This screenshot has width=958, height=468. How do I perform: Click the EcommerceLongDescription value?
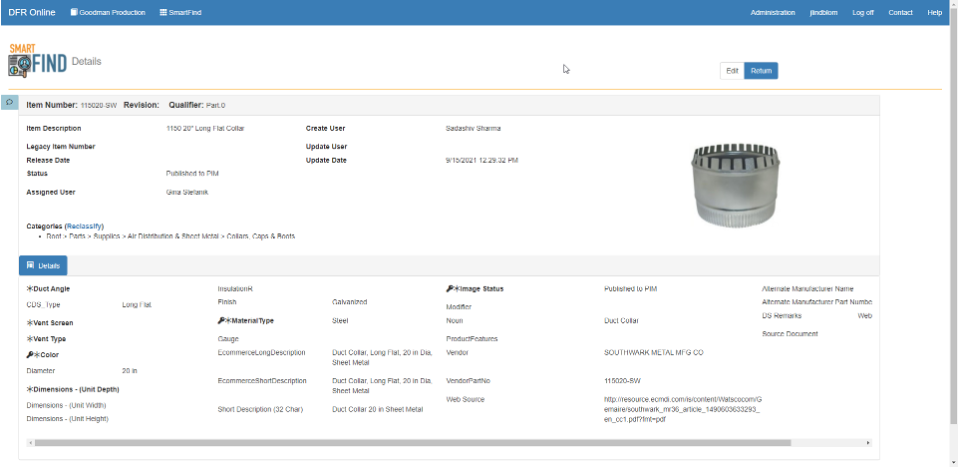(382, 357)
